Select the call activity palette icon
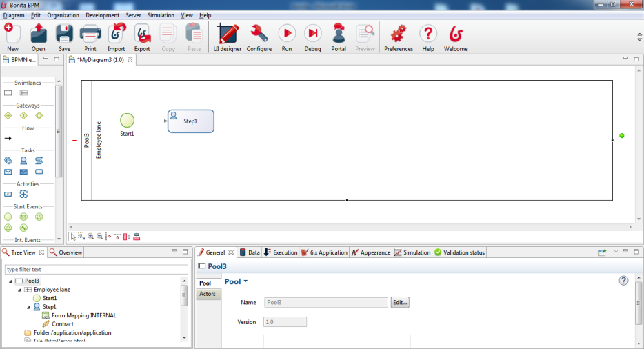This screenshot has width=644, height=349. pyautogui.click(x=8, y=194)
